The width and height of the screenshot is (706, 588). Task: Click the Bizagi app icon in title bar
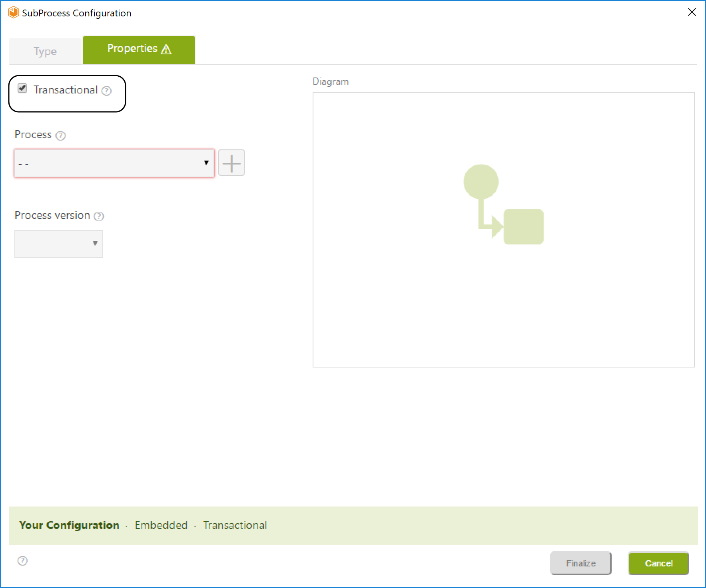(13, 13)
